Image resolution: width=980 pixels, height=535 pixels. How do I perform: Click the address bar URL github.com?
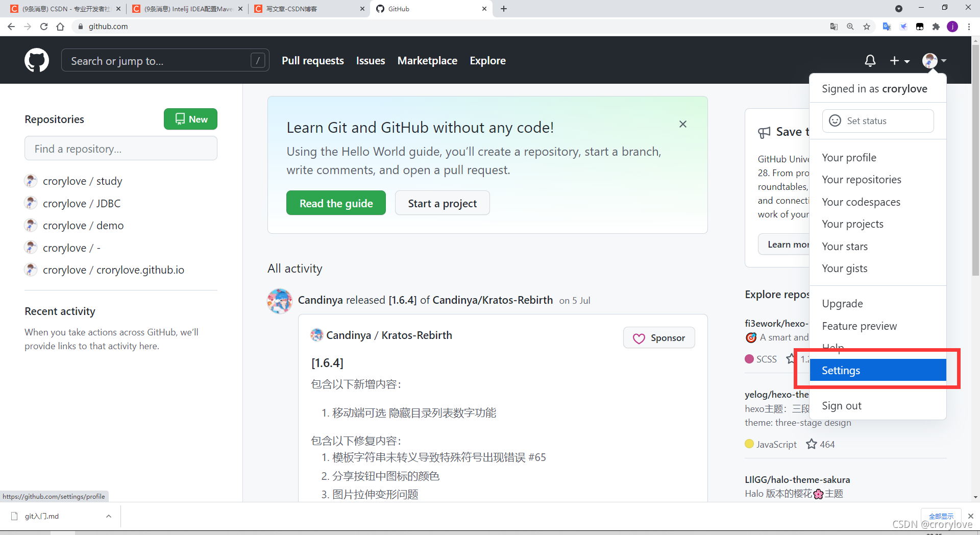pyautogui.click(x=108, y=27)
